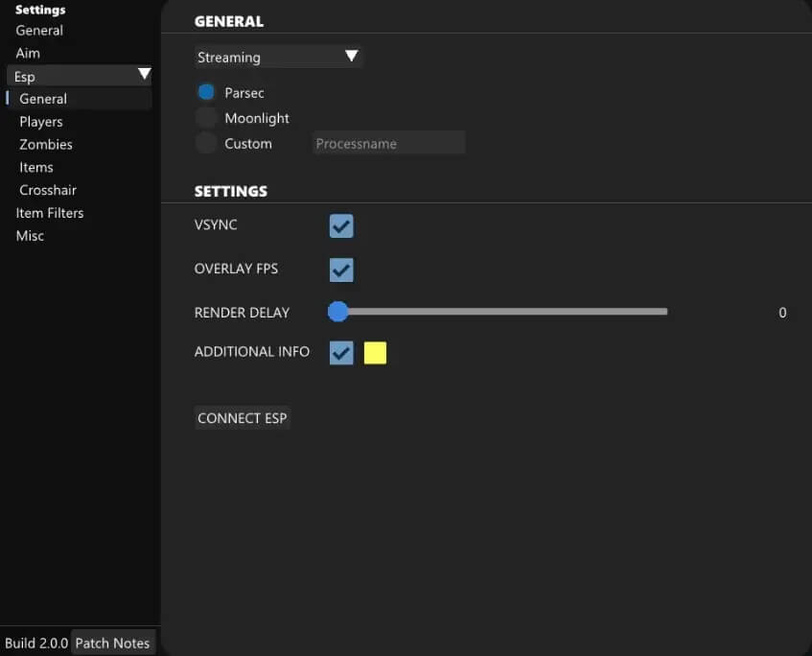The height and width of the screenshot is (656, 812).
Task: Collapse the Esp section arrow in sidebar
Action: (x=144, y=75)
